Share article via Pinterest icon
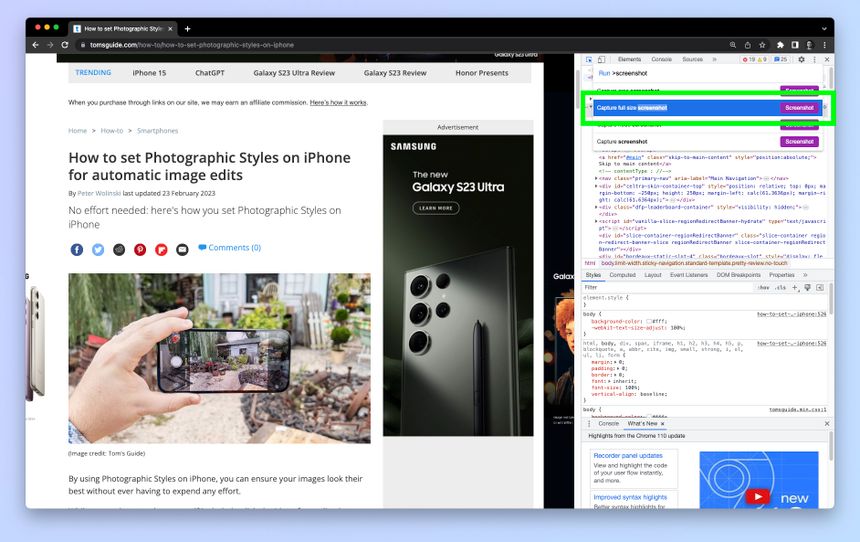Viewport: 860px width, 542px height. pos(140,249)
